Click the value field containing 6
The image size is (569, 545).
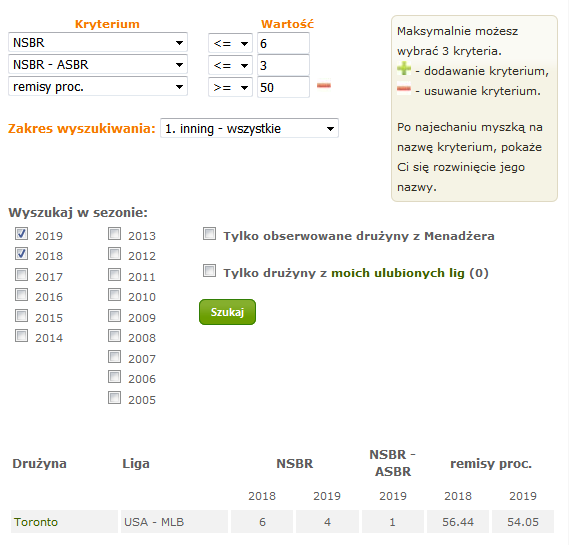283,43
